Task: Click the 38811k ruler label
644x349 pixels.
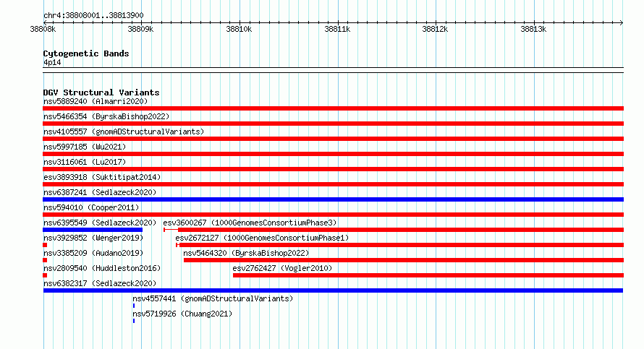Action: coord(337,29)
